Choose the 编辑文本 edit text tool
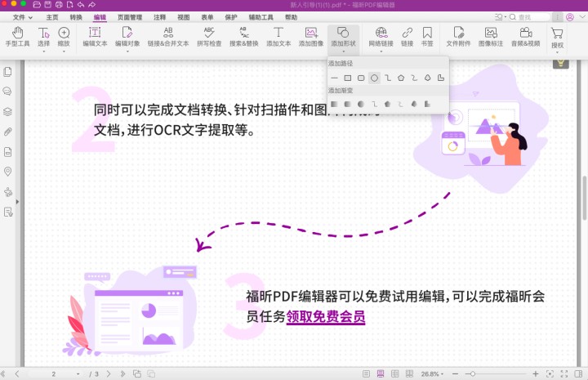Screen dimensions: 588x380 tap(95, 37)
